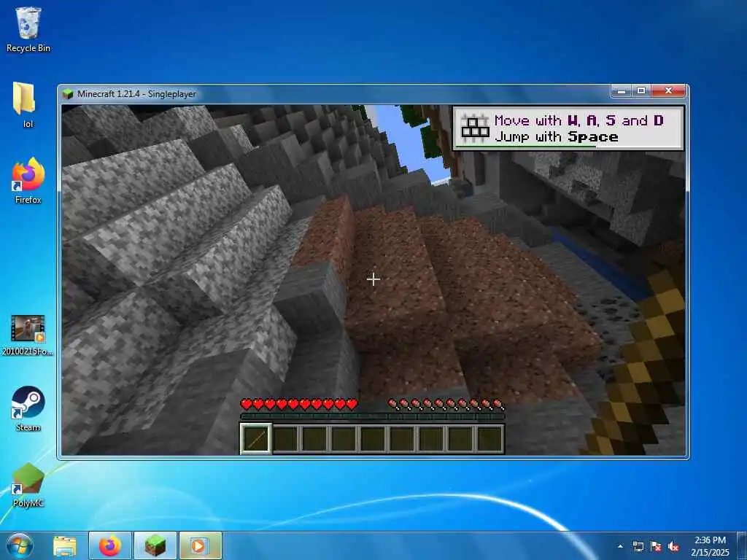
Task: Click the 'Move with W, A, S and D' hint
Action: (x=578, y=120)
